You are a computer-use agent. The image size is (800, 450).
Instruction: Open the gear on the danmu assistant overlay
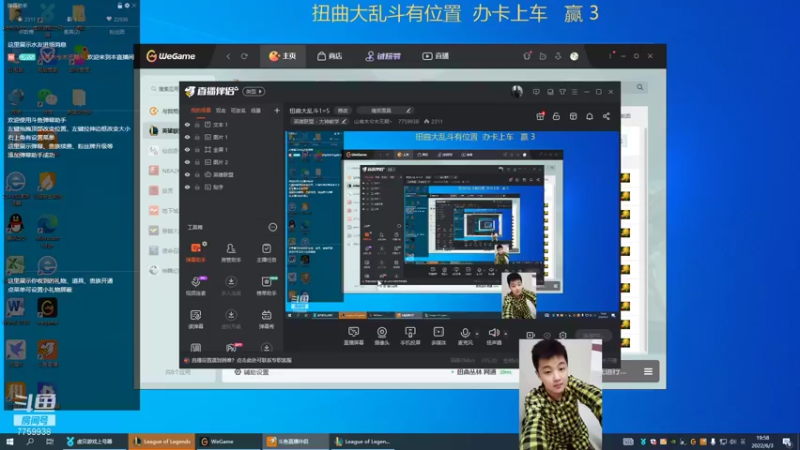[x=127, y=6]
